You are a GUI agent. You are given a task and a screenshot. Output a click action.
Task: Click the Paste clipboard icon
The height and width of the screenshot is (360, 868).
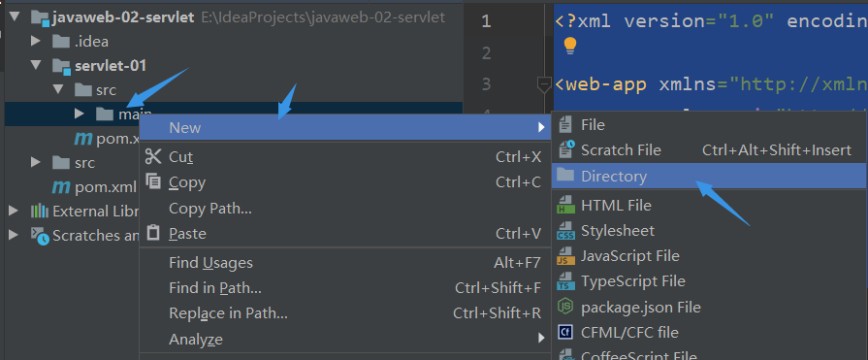[x=153, y=233]
